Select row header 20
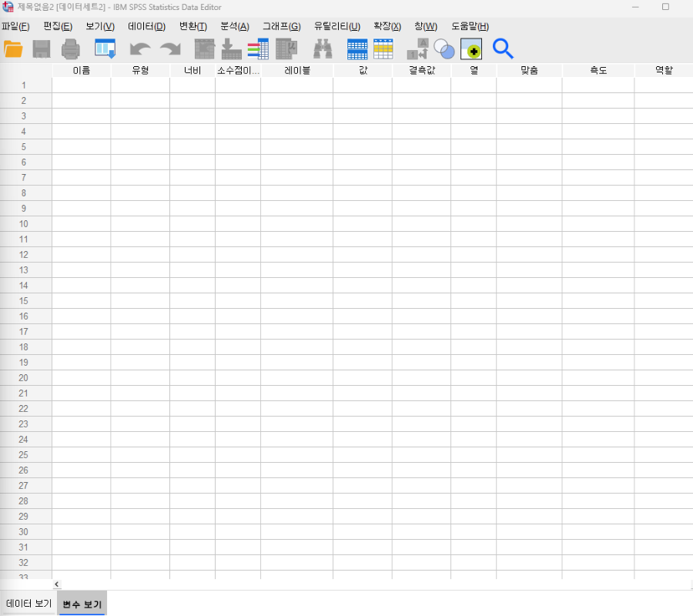The width and height of the screenshot is (693, 616). (25, 378)
